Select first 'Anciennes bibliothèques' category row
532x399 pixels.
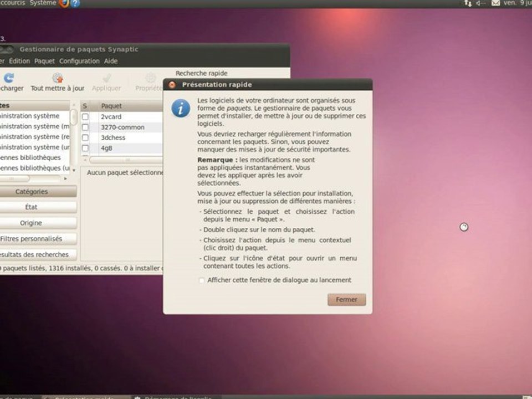point(34,158)
